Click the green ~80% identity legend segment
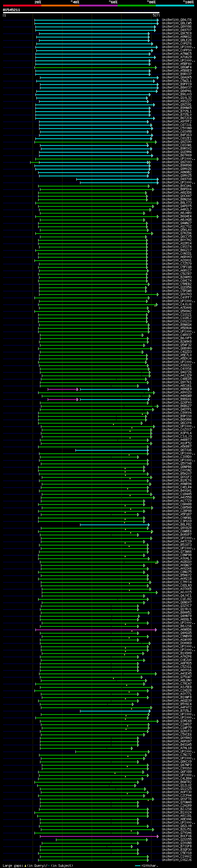The width and height of the screenshot is (197, 868). pyautogui.click(x=137, y=6)
